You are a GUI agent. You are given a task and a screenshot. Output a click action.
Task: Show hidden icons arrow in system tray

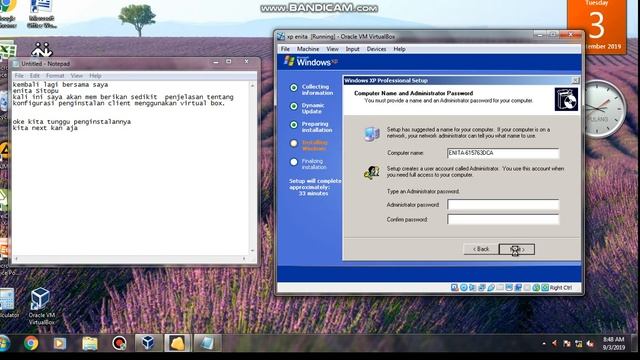point(544,344)
